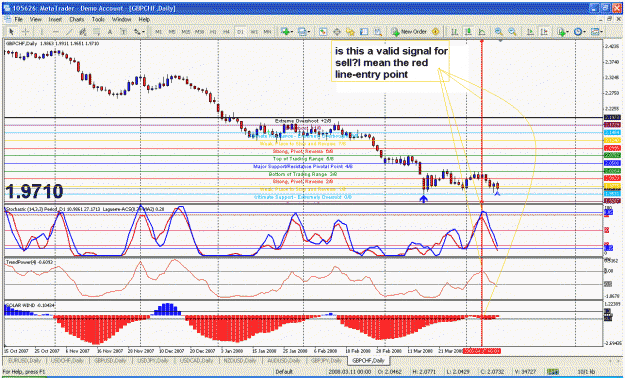This screenshot has height=378, width=625.
Task: Open the File menu
Action: coord(19,19)
